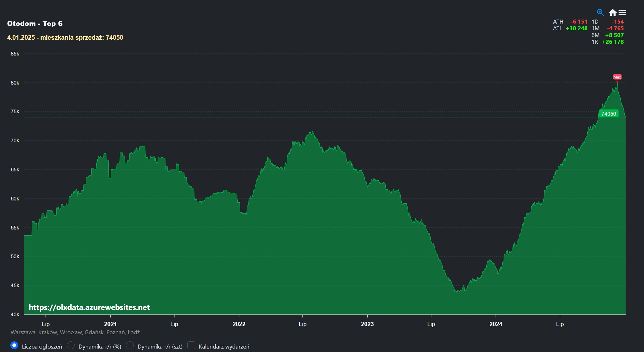Click the Otodom - Top 6 title
Image resolution: width=644 pixels, height=352 pixels.
point(35,24)
